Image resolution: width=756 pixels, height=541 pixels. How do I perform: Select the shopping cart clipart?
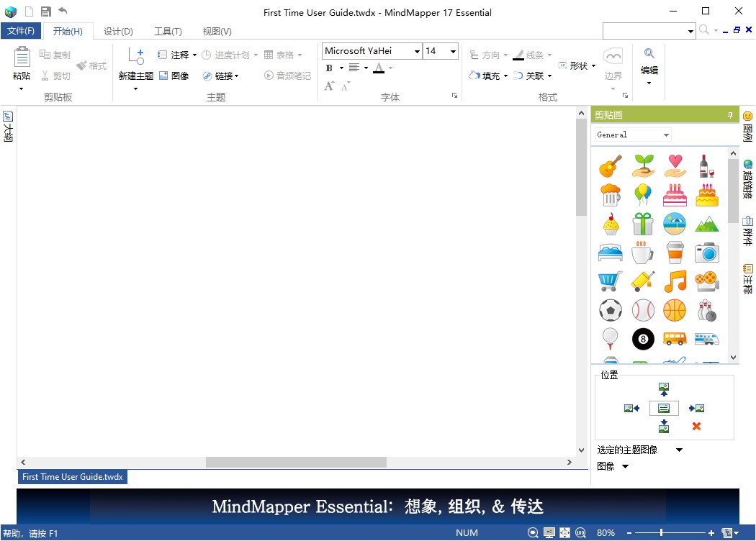[611, 281]
